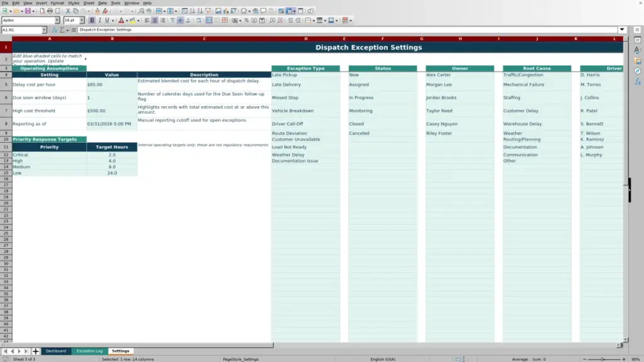Image resolution: width=644 pixels, height=362 pixels.
Task: Switch to the Dashboard sheet tab
Action: click(56, 351)
